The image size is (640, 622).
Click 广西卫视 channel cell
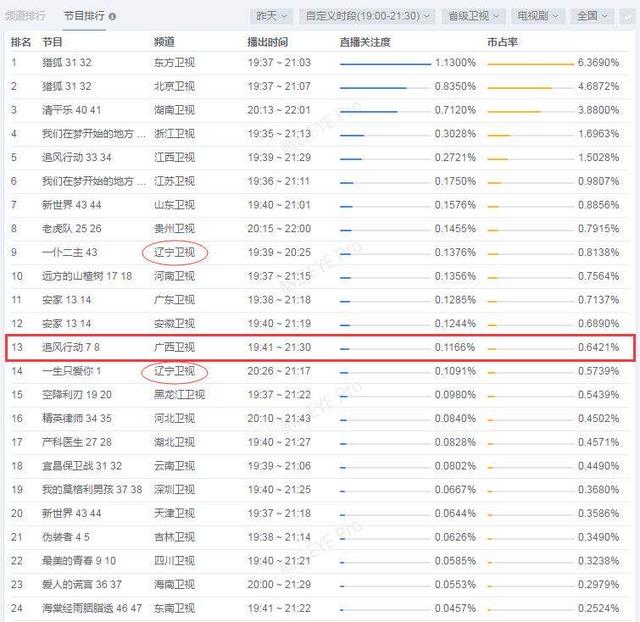[x=174, y=347]
